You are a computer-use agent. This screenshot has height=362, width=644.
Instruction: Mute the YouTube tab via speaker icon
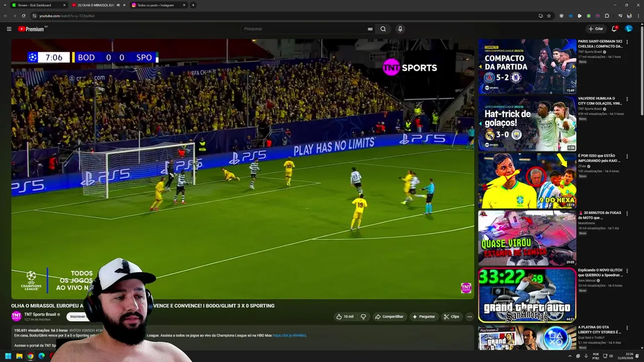tap(118, 5)
